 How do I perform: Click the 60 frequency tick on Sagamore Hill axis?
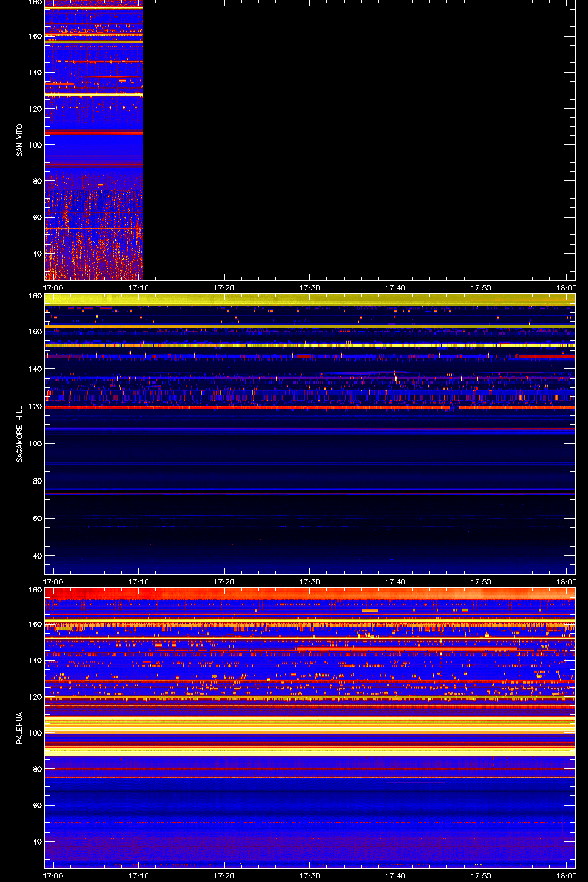(36, 519)
